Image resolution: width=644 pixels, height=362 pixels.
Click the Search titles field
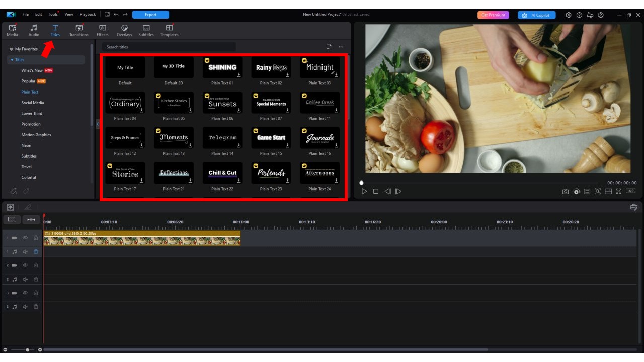pos(169,47)
